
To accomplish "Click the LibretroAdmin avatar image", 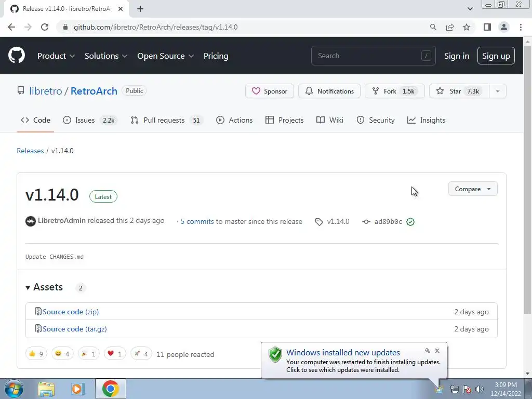I will point(31,221).
